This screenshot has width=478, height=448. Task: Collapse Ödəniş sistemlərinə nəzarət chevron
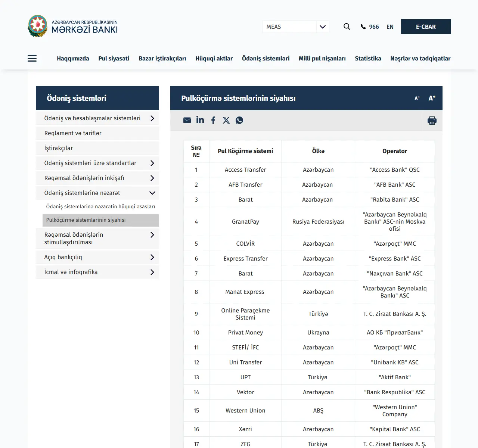(152, 193)
